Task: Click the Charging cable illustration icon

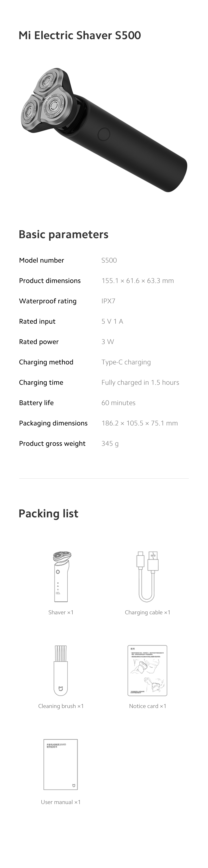Action: (148, 576)
